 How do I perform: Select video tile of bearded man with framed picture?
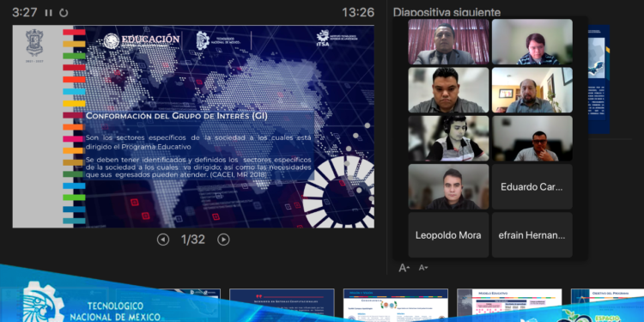pos(532,90)
